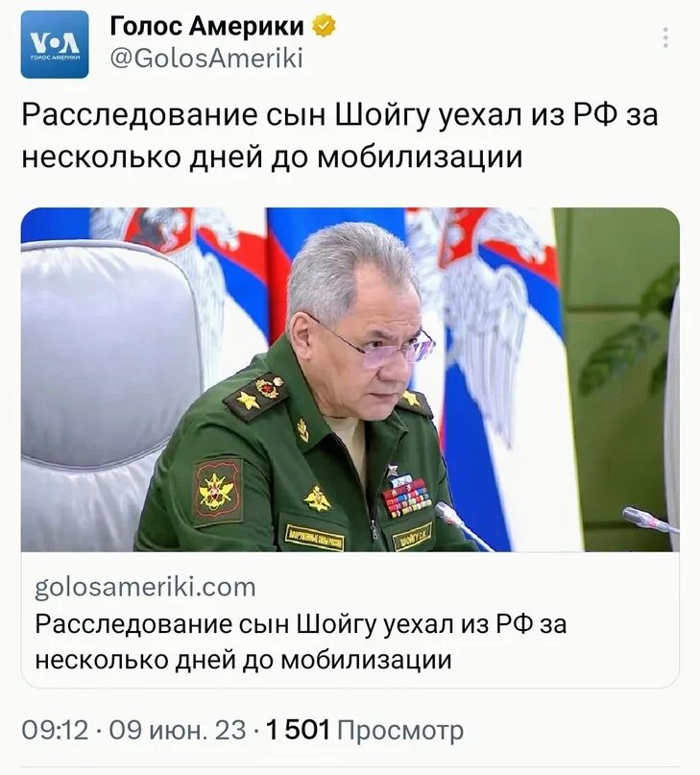Open the Голос Америки profile name

click(206, 26)
